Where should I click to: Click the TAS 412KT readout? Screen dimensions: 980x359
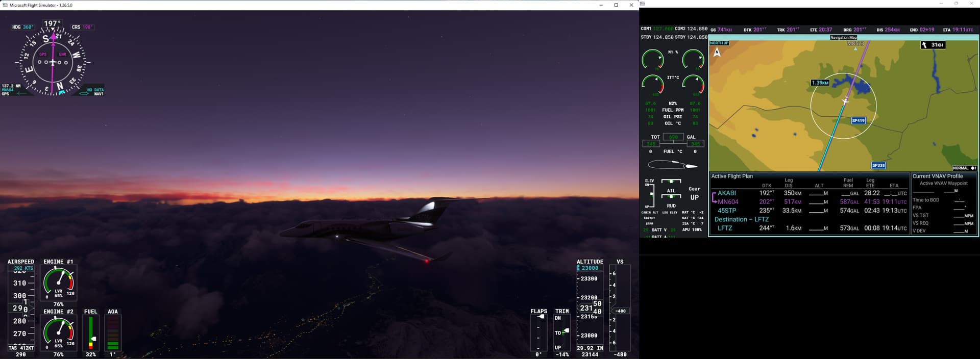(21, 348)
